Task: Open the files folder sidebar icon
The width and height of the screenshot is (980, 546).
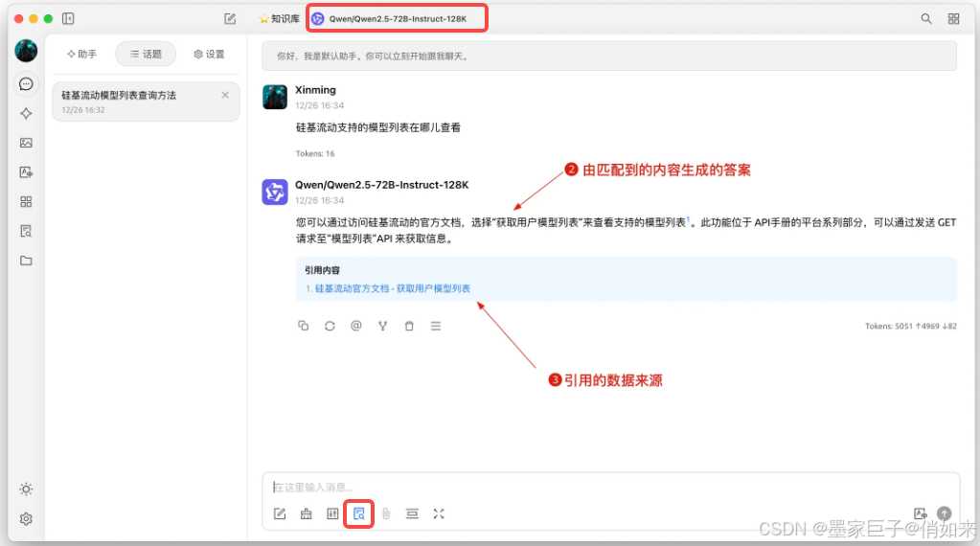Action: (26, 261)
